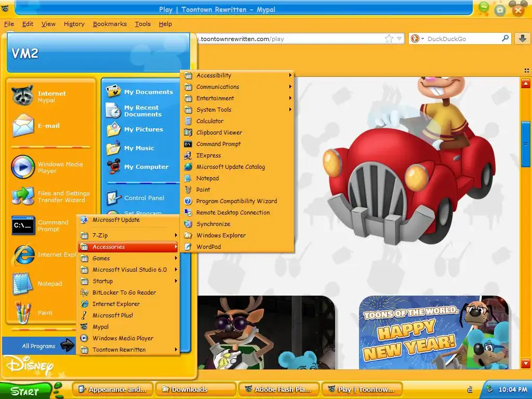Bookmark this page with the star
Viewport: 532px width, 399px height.
point(389,38)
